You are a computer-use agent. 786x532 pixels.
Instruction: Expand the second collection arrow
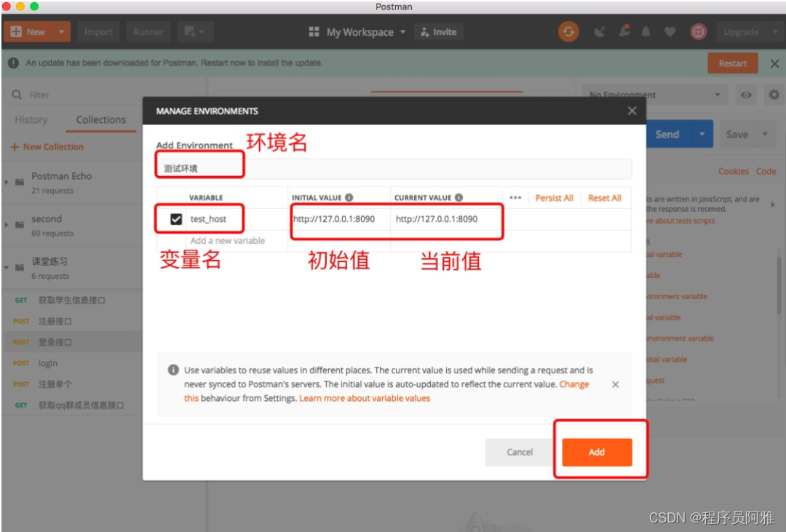pyautogui.click(x=7, y=225)
